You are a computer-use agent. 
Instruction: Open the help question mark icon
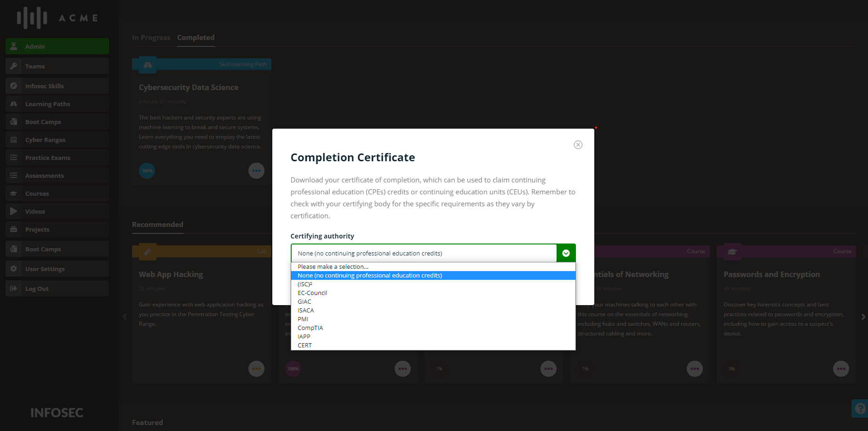[860, 408]
